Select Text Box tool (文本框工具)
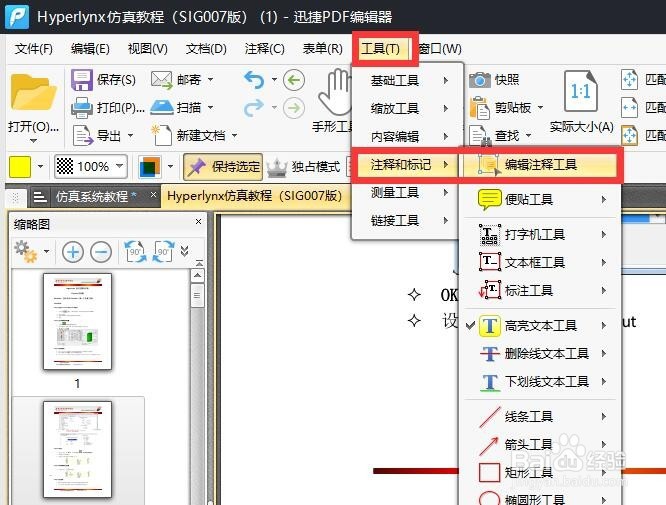666x505 pixels. click(x=540, y=262)
